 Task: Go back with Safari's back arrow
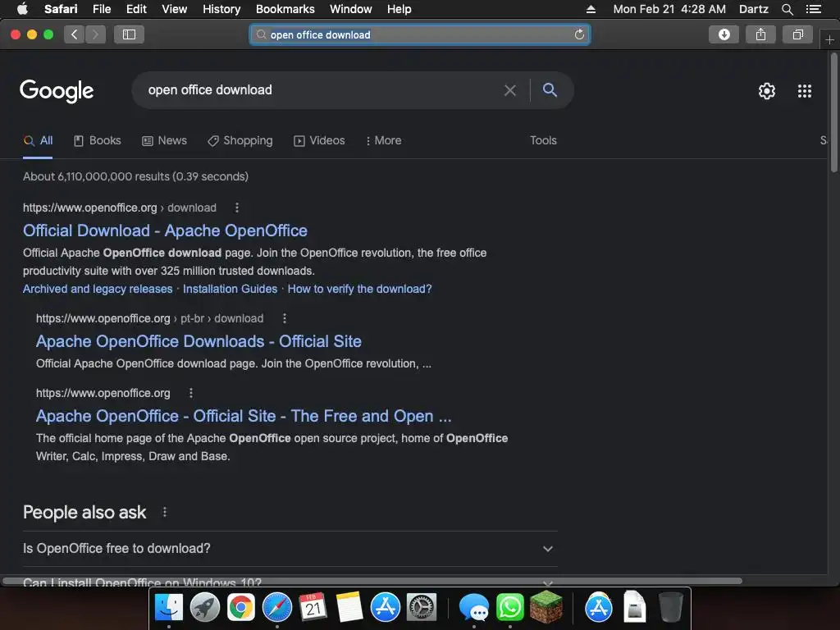tap(75, 34)
